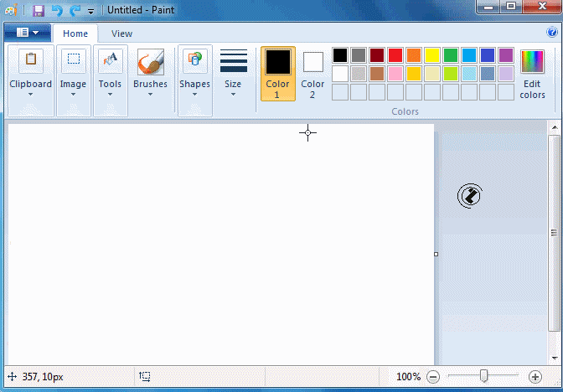
Task: Open Customize Quick Access Toolbar arrow
Action: pyautogui.click(x=90, y=12)
